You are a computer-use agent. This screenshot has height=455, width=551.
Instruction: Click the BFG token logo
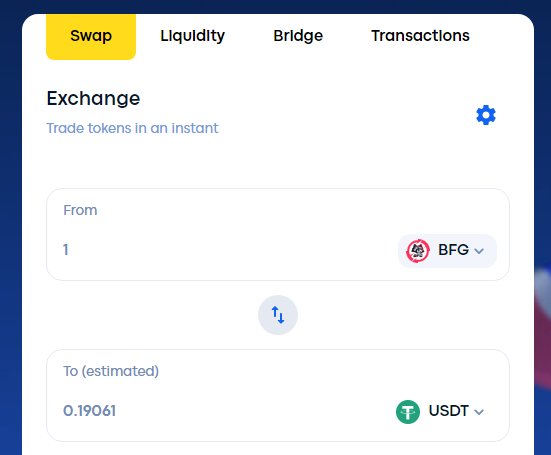click(x=417, y=251)
